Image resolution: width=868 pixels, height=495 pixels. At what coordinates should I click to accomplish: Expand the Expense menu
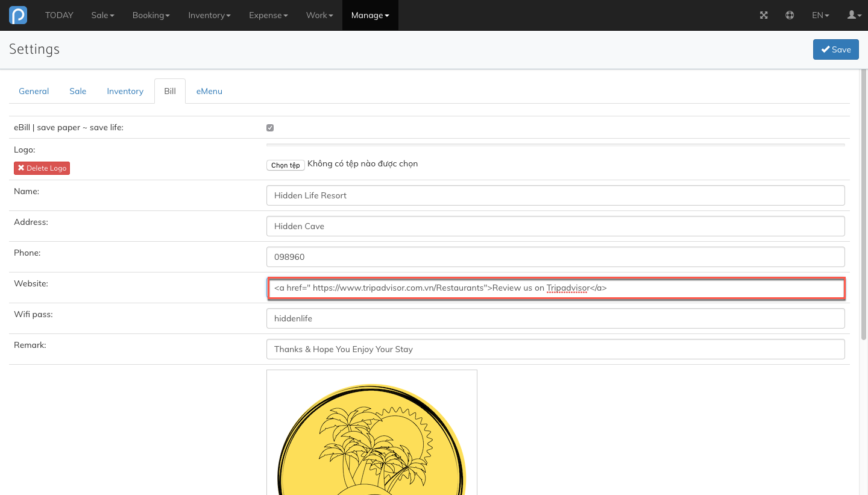(x=268, y=15)
